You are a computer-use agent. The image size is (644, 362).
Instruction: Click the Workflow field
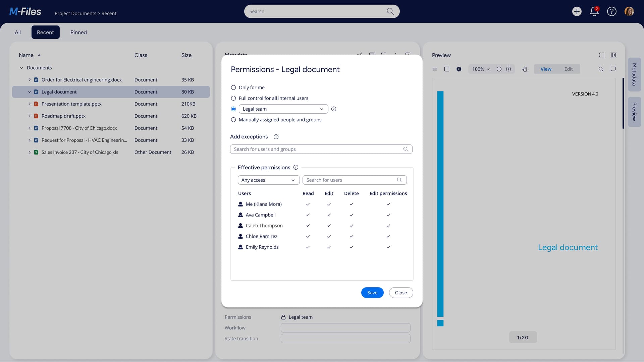[345, 328]
